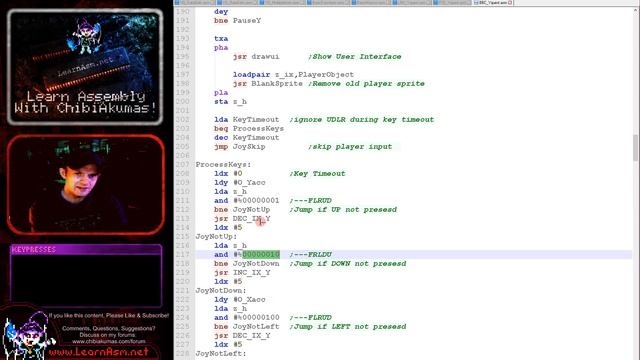640x360 pixels.
Task: Click 'Jump if UP not pressed' comment
Action: coord(343,209)
